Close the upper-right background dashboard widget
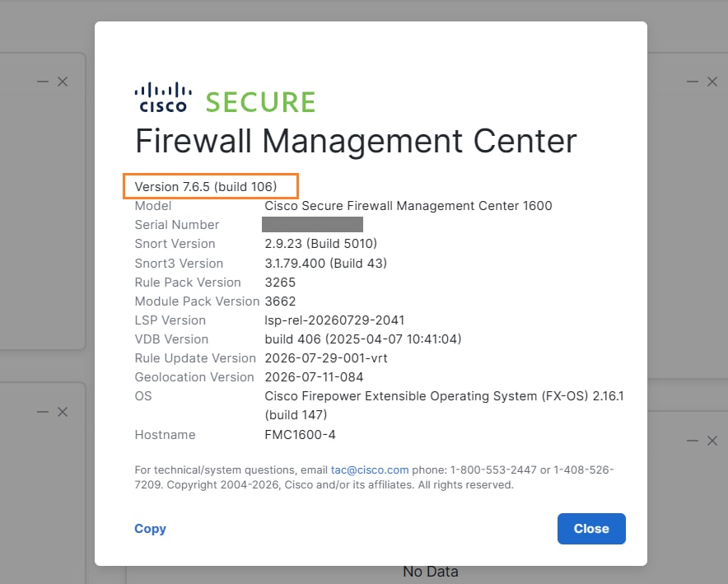Screen dimensions: 728x584 coord(712,82)
